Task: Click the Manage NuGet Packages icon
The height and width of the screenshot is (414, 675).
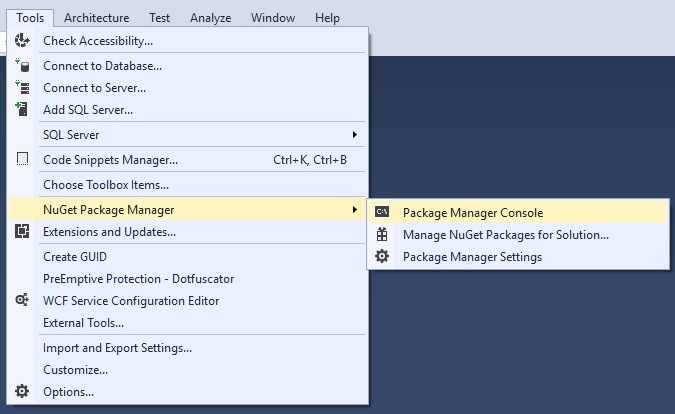Action: pyautogui.click(x=382, y=235)
